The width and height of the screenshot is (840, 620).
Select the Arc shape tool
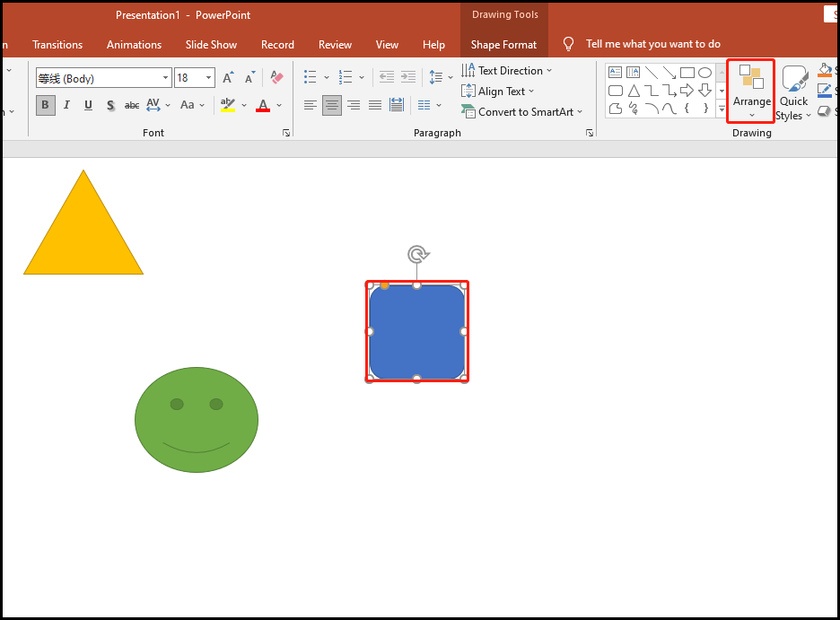[x=652, y=108]
